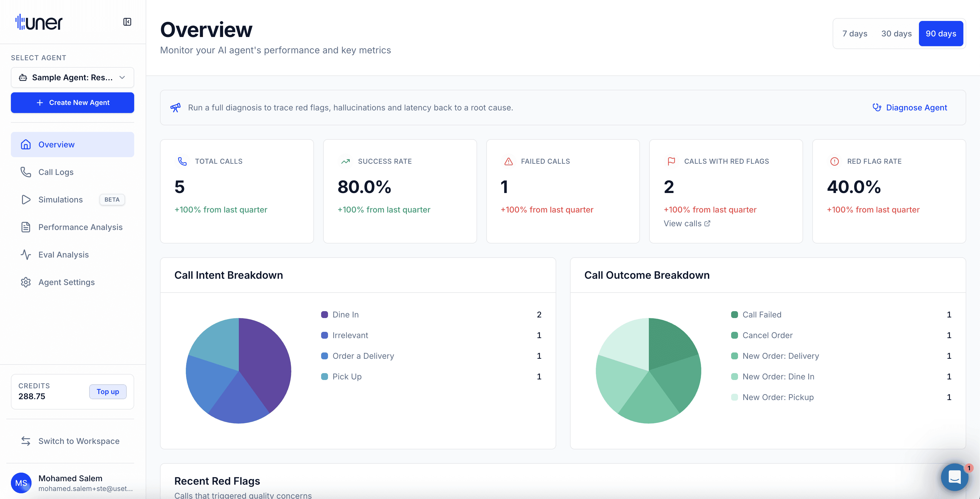Open the Select Agent dropdown chevron

point(122,78)
